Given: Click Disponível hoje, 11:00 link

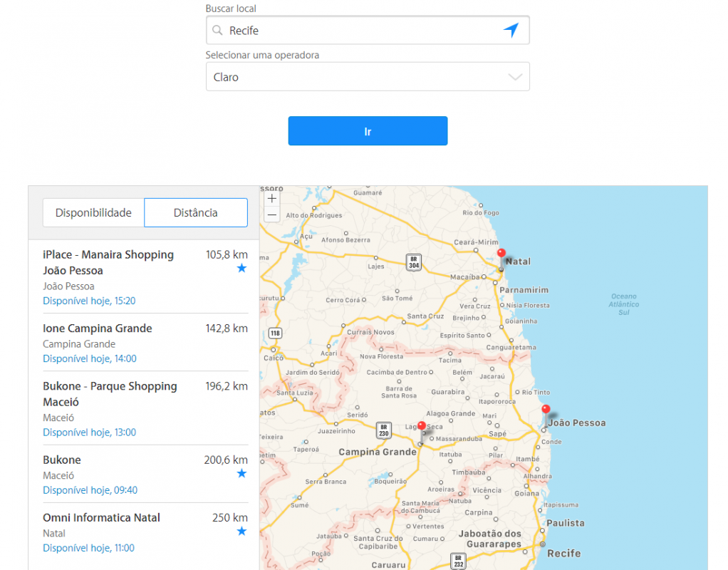Looking at the screenshot, I should (x=88, y=548).
